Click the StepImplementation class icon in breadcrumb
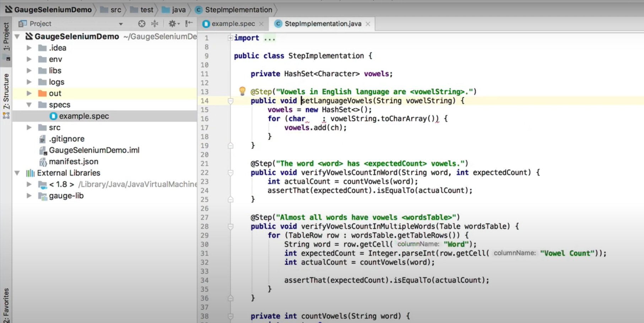The height and width of the screenshot is (323, 644). (199, 10)
